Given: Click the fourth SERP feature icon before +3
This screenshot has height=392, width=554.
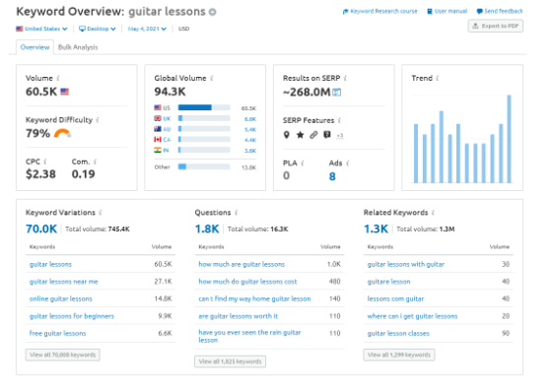Looking at the screenshot, I should 327,135.
